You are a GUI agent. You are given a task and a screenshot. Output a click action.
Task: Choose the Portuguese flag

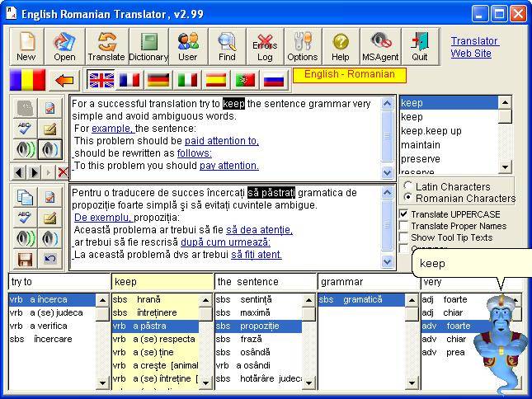[x=245, y=80]
